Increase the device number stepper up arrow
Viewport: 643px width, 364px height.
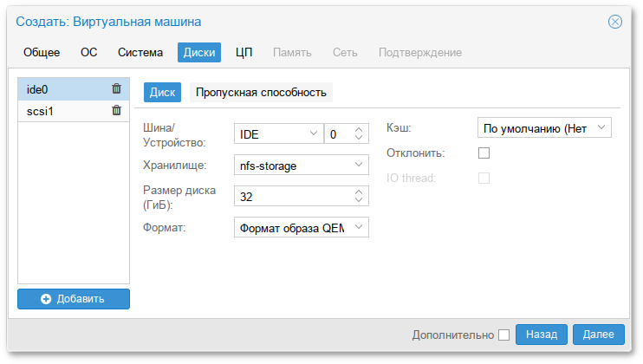(x=359, y=129)
